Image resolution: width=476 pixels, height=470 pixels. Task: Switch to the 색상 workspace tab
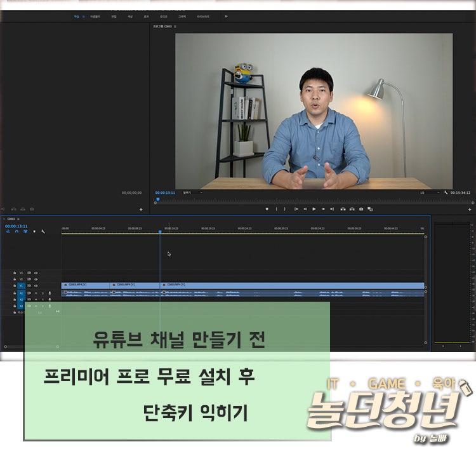pos(130,17)
